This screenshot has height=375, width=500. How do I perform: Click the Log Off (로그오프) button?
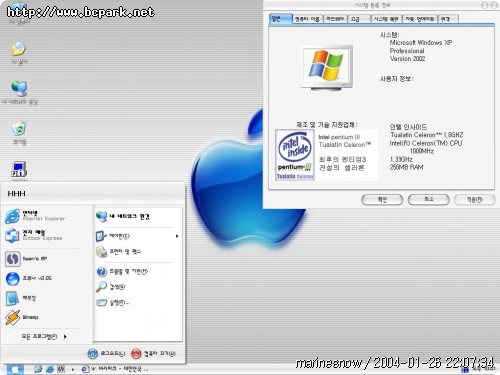click(106, 353)
